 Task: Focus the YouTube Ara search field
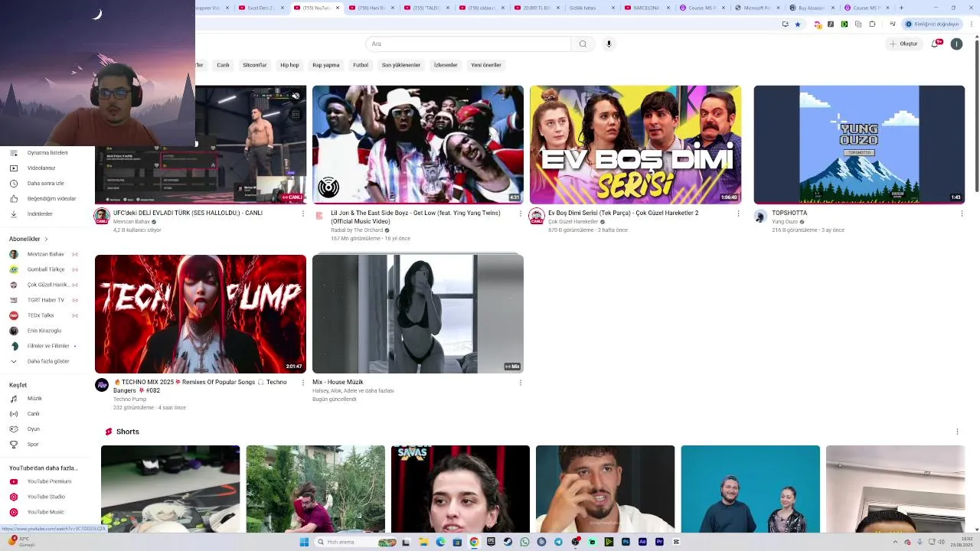click(468, 44)
